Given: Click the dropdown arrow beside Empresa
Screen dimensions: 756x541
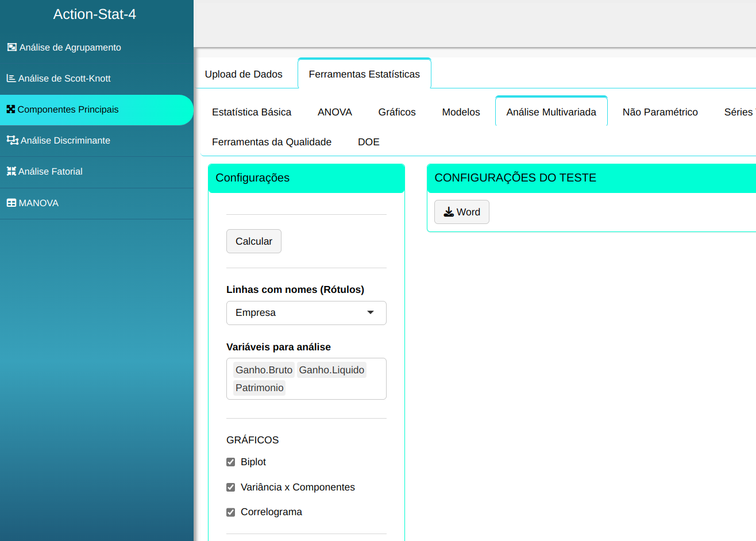Looking at the screenshot, I should tap(371, 313).
